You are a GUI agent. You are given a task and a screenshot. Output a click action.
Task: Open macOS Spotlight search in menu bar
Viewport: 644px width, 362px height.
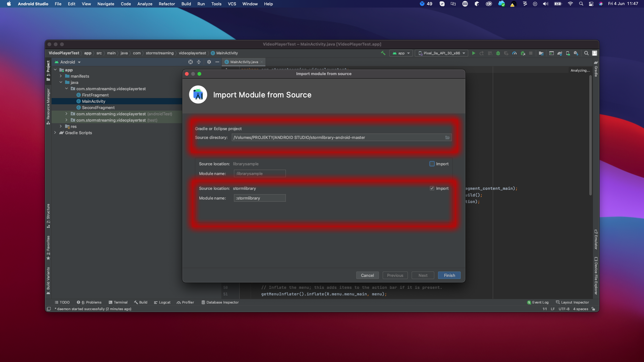(581, 4)
